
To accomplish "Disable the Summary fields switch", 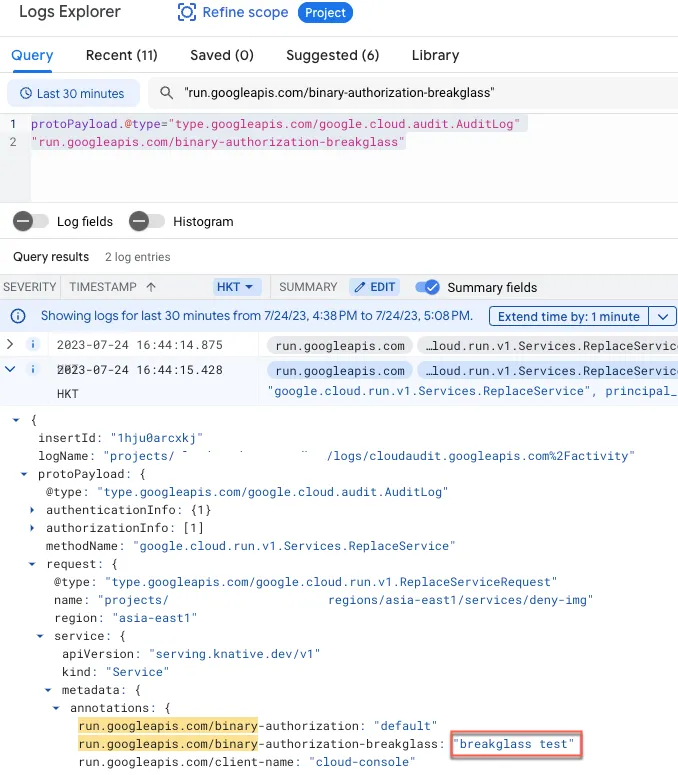I will tap(427, 287).
